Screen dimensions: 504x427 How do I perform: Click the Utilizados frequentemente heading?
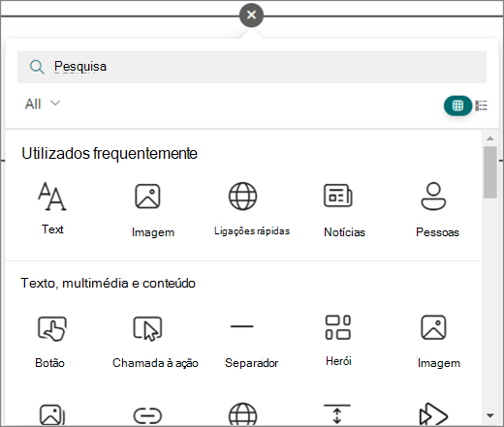(110, 153)
